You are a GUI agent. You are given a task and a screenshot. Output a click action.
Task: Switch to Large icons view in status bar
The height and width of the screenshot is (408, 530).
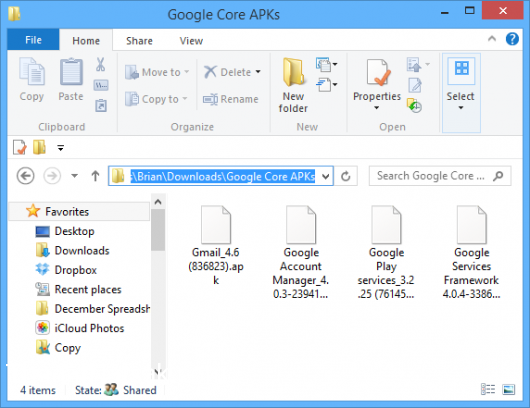tap(509, 389)
